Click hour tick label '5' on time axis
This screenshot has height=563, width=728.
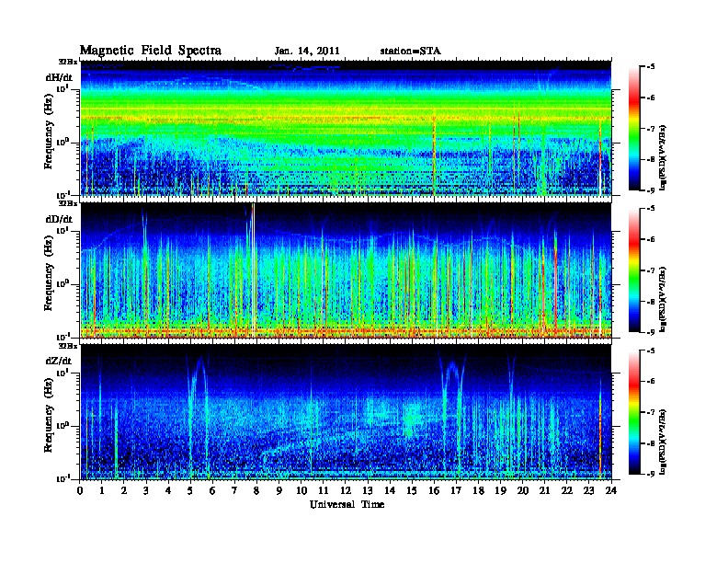click(x=190, y=490)
